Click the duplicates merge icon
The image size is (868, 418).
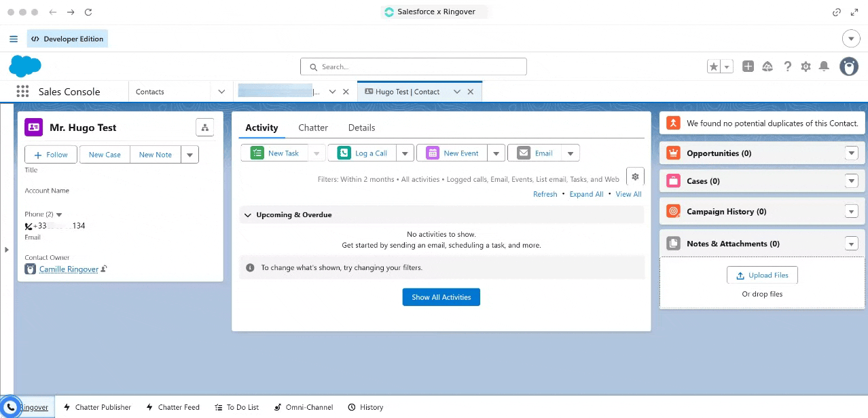click(x=673, y=123)
